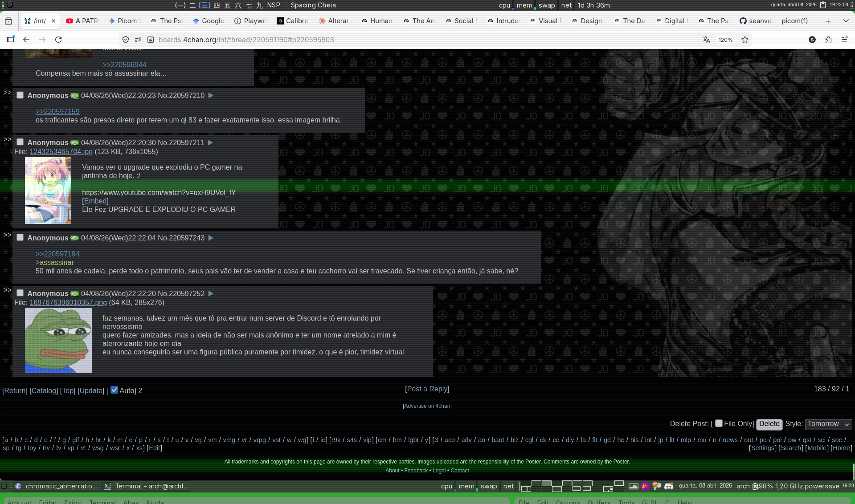The height and width of the screenshot is (504, 855).
Task: Enable the File Only checkbox
Action: point(719,423)
